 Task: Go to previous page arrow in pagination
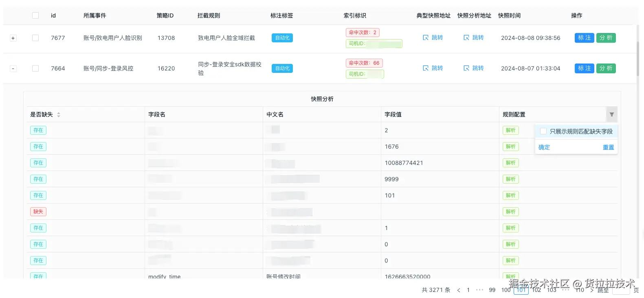pos(459,290)
